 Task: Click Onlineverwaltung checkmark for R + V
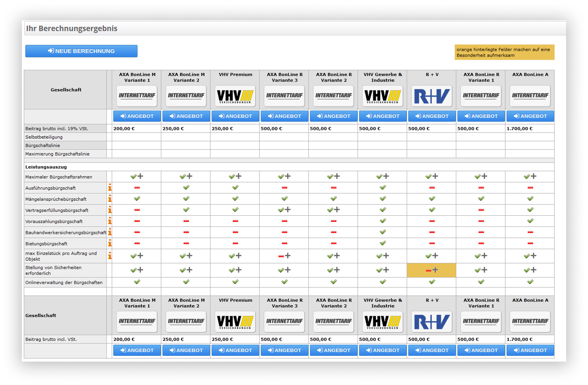click(x=432, y=282)
